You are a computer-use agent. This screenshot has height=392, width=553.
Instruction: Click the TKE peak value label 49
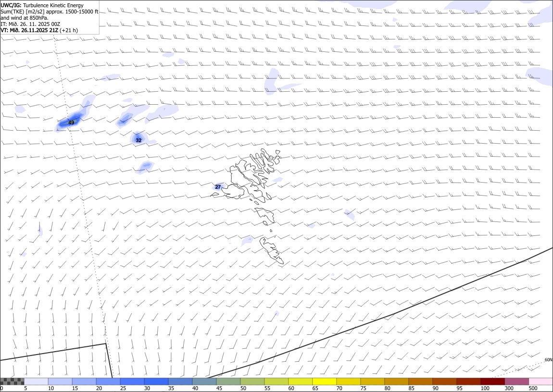[71, 123]
